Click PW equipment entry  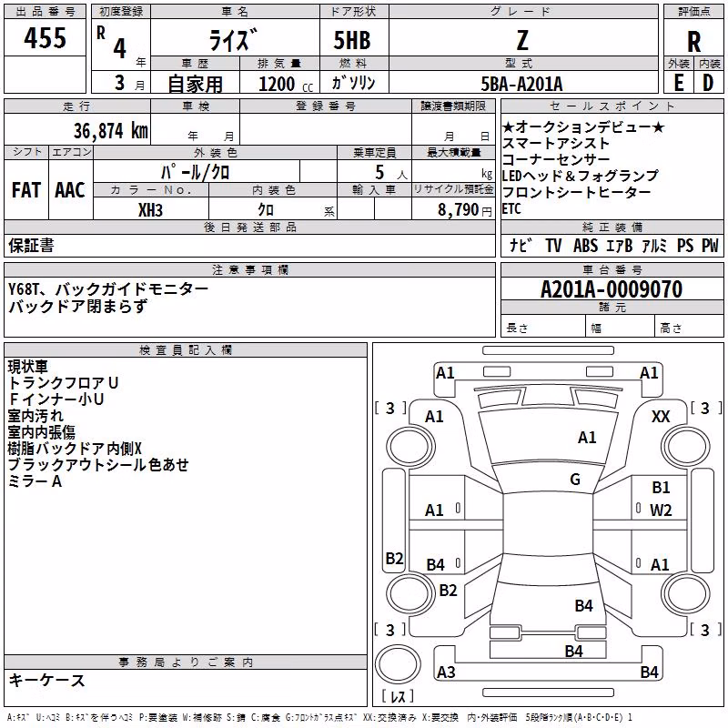(x=710, y=245)
